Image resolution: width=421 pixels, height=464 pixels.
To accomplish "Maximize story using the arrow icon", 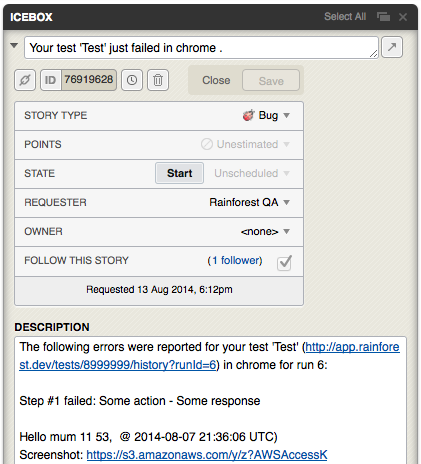I will click(x=392, y=47).
